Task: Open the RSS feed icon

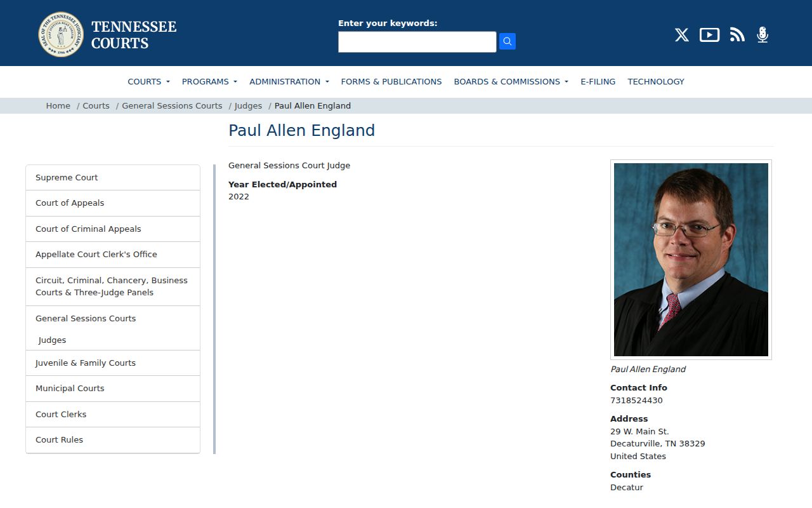Action: click(737, 35)
